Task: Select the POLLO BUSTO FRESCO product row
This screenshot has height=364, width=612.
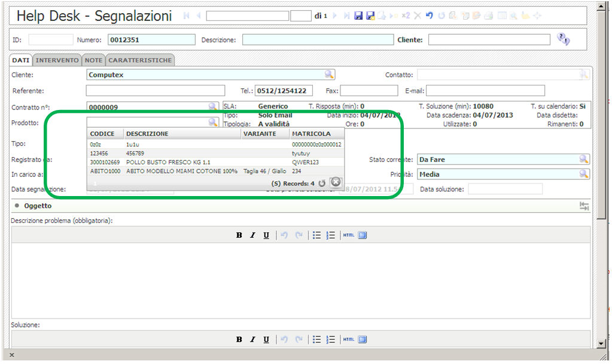Action: point(168,162)
